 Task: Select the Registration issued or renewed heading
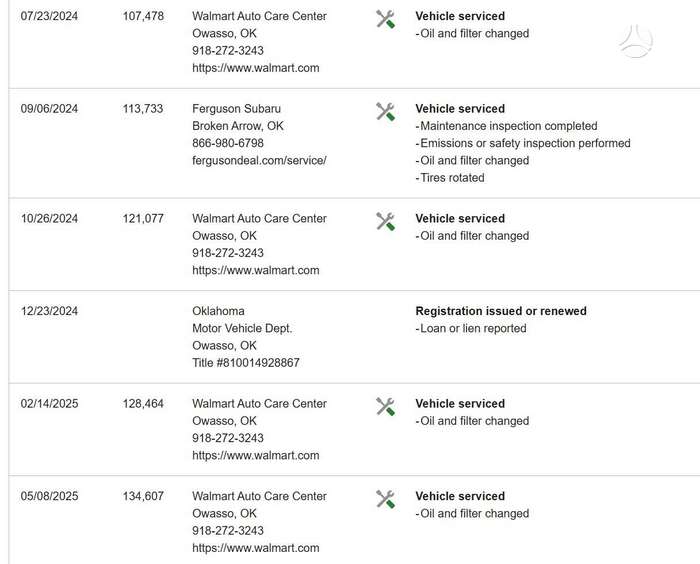click(x=501, y=311)
